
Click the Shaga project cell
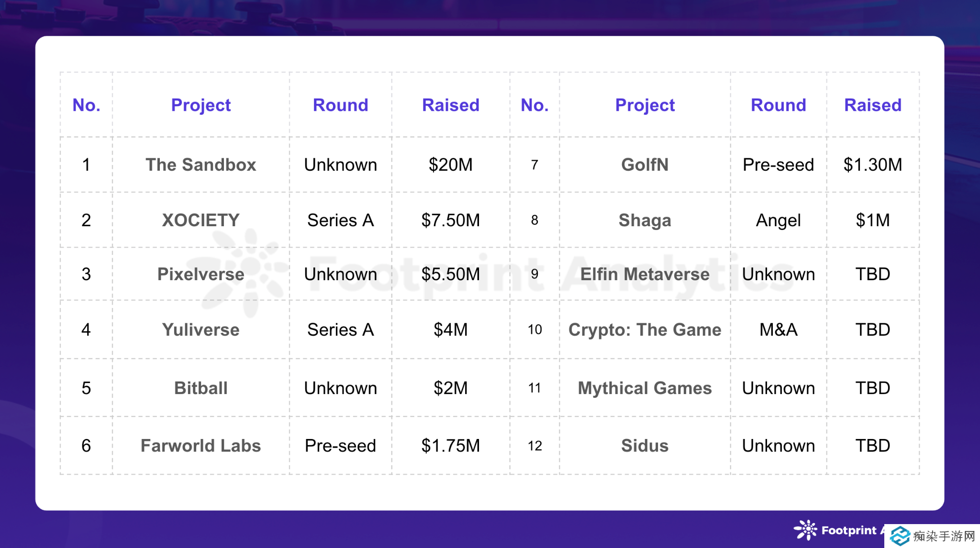pyautogui.click(x=645, y=220)
